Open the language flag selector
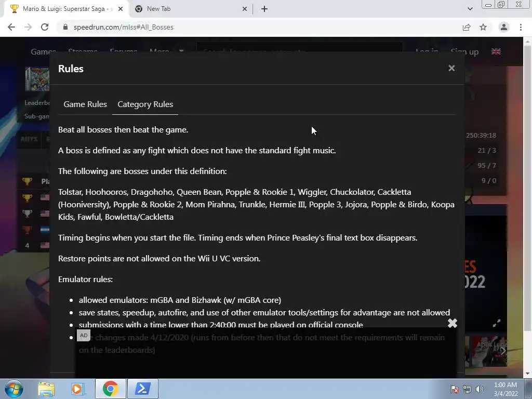The width and height of the screenshot is (532, 399). pyautogui.click(x=496, y=51)
